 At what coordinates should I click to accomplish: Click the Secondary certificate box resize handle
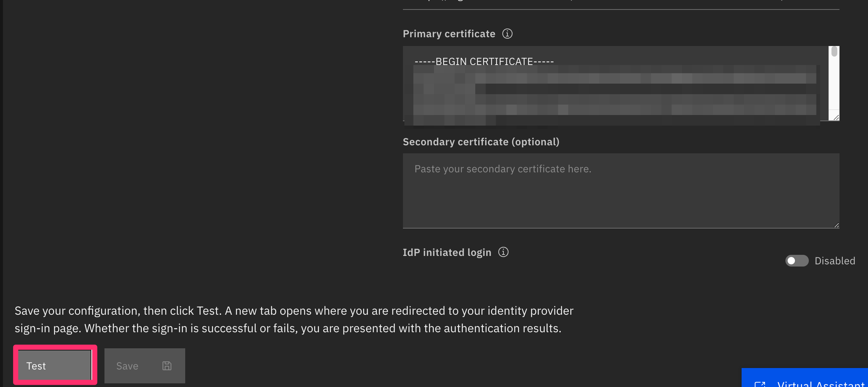836,225
